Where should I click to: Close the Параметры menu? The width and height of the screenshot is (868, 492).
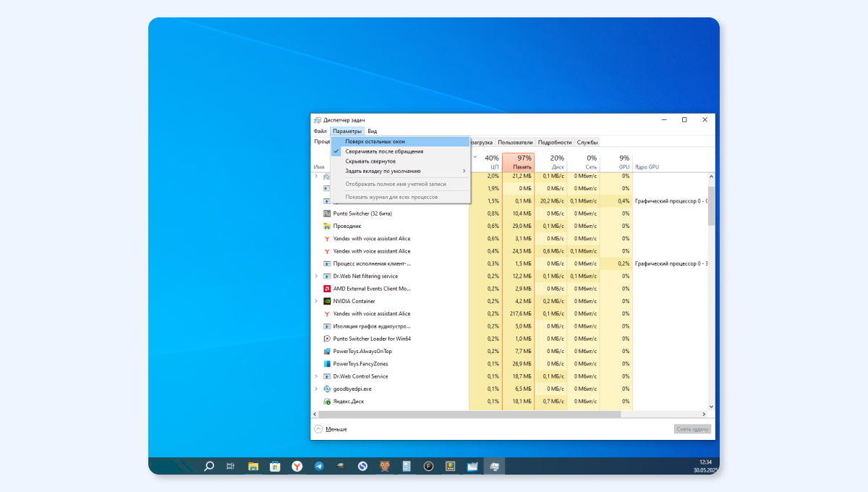click(x=347, y=131)
